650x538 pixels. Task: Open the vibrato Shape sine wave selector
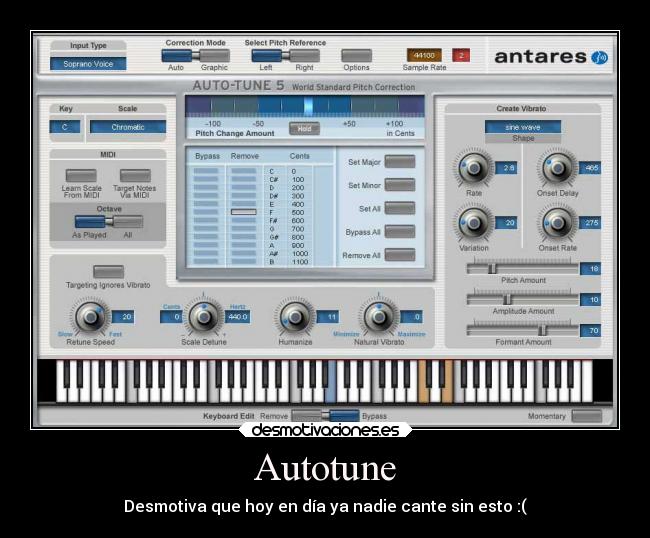click(x=523, y=127)
